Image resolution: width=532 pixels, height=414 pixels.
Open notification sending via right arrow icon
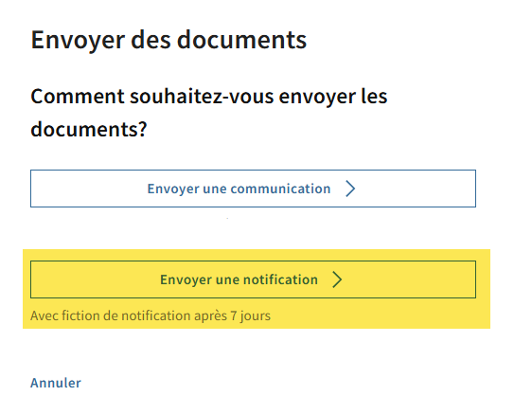coord(337,279)
